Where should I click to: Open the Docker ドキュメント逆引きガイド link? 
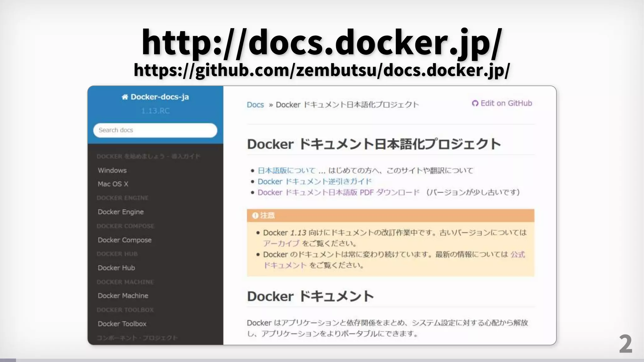[314, 182]
